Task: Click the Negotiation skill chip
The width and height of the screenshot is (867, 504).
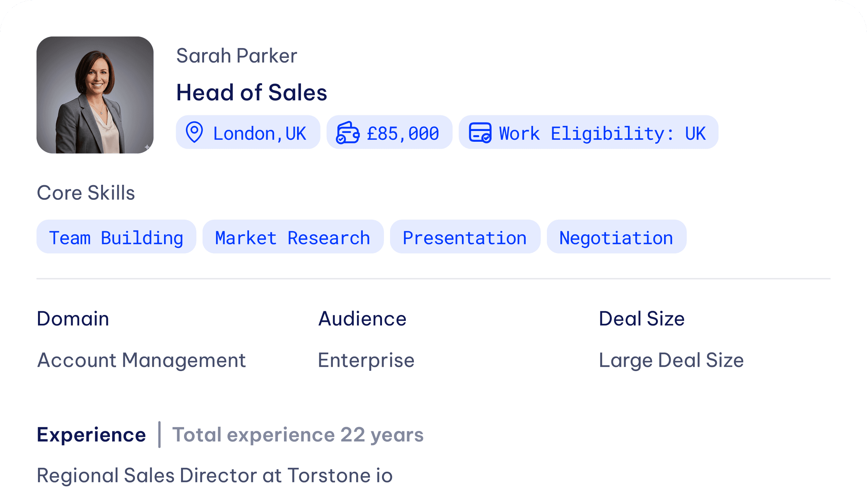Action: pyautogui.click(x=616, y=237)
